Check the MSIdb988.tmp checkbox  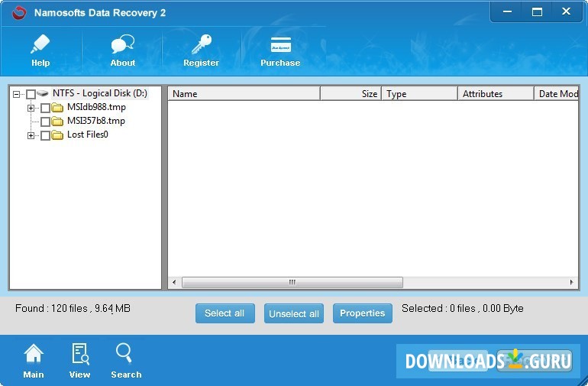(45, 108)
